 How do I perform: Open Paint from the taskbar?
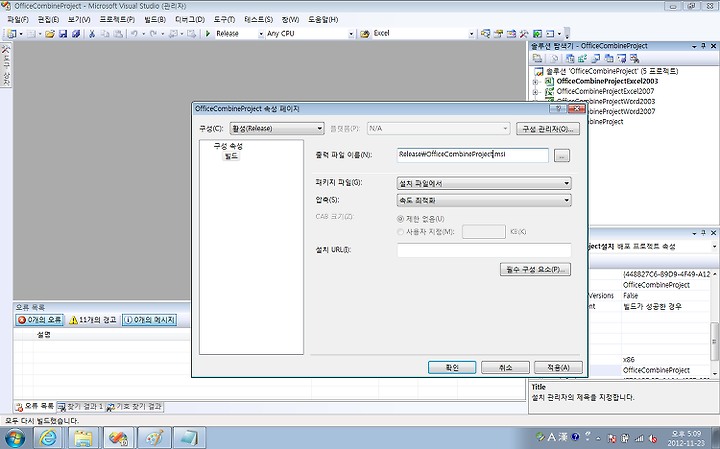tap(154, 438)
